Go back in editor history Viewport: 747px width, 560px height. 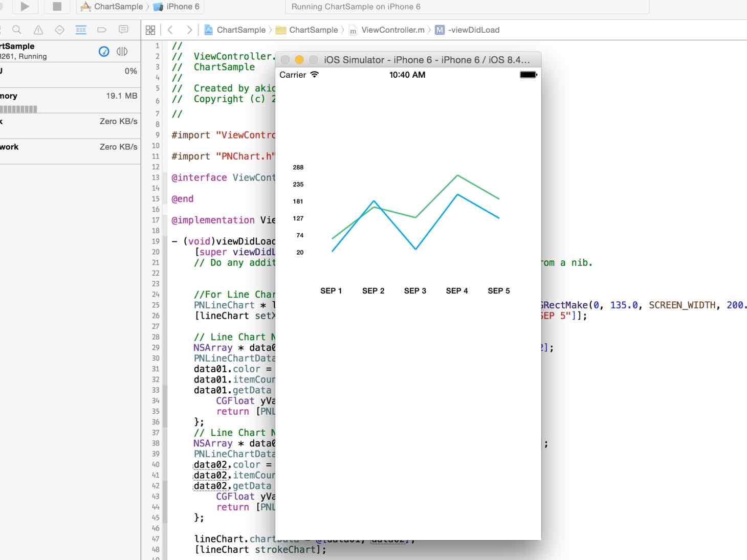pos(170,30)
